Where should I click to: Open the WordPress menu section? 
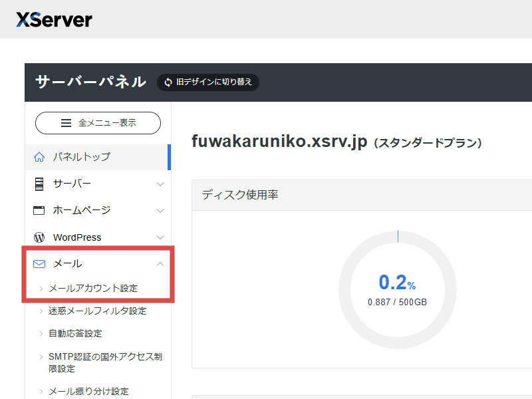[98, 237]
